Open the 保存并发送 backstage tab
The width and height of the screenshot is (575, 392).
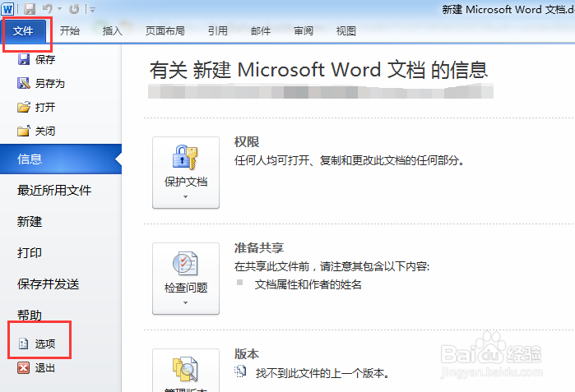48,284
